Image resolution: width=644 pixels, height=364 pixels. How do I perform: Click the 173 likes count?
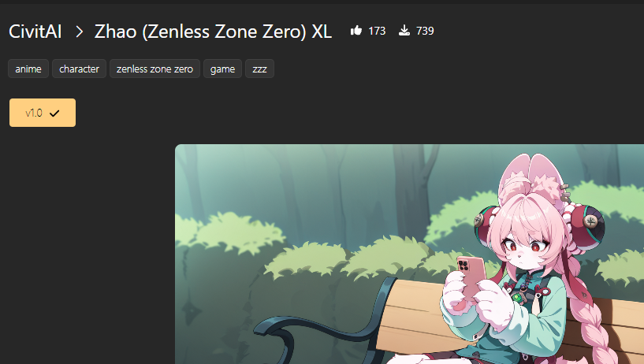(x=377, y=31)
